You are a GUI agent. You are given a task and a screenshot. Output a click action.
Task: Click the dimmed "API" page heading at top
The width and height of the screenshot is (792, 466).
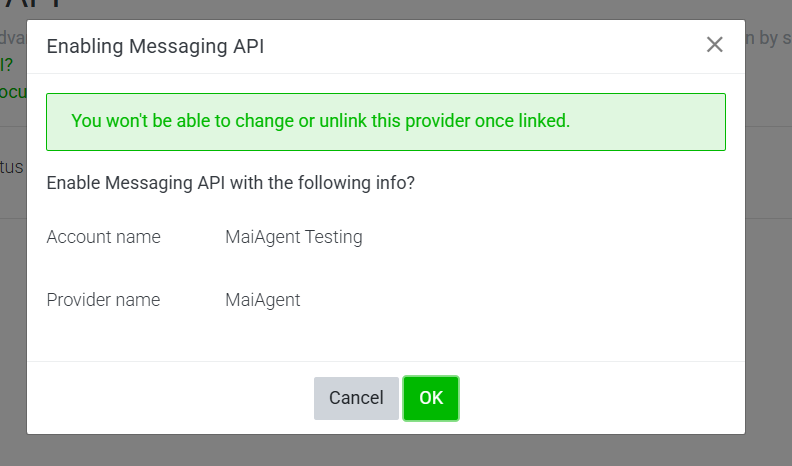[40, 7]
